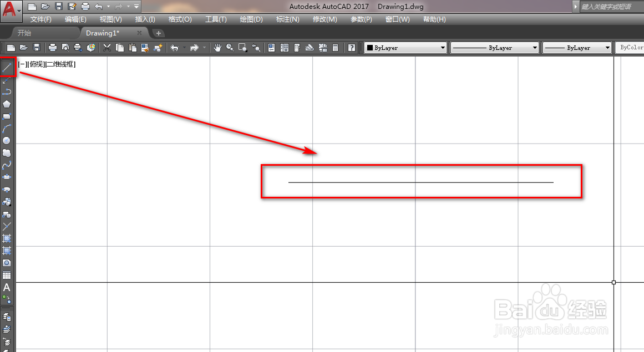
Task: Open the QuickCalc calculator icon
Action: tap(335, 48)
